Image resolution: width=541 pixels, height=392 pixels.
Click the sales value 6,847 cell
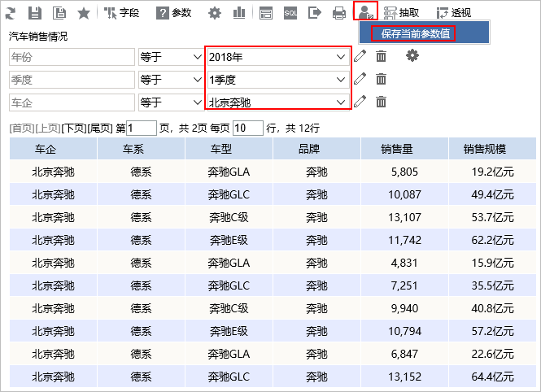click(404, 354)
